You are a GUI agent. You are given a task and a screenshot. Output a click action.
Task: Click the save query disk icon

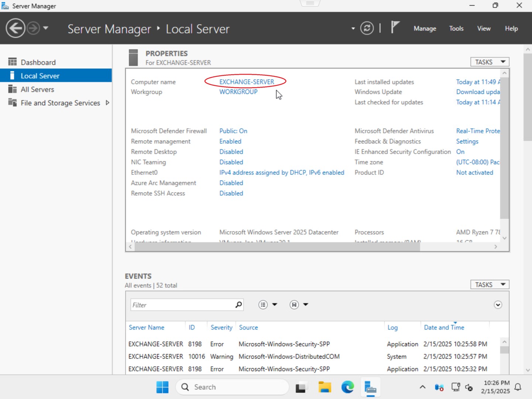(294, 305)
